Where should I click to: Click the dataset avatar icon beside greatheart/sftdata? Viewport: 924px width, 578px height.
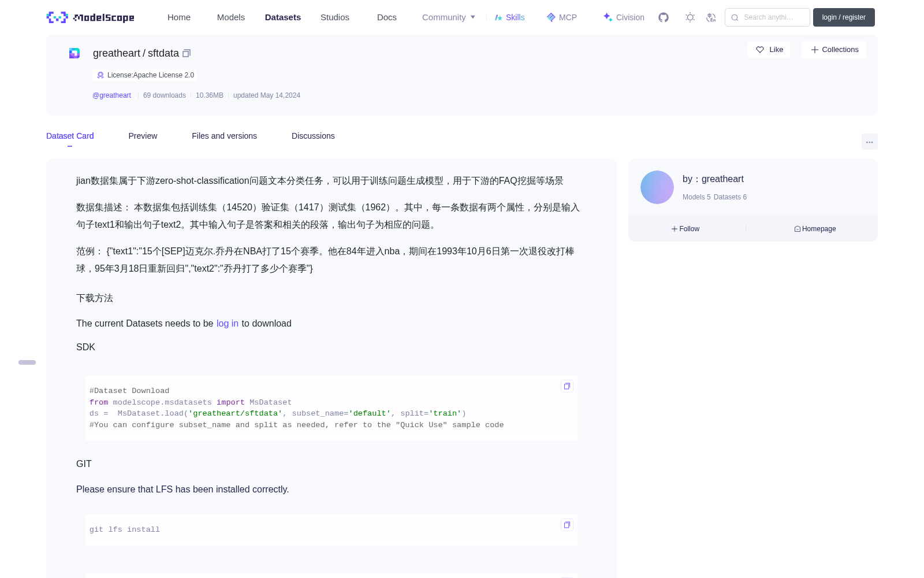point(74,53)
